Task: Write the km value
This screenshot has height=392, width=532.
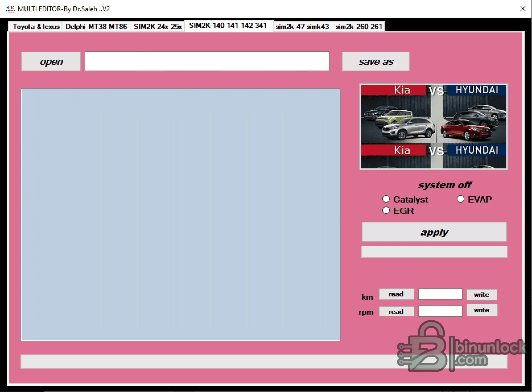Action: [x=482, y=295]
